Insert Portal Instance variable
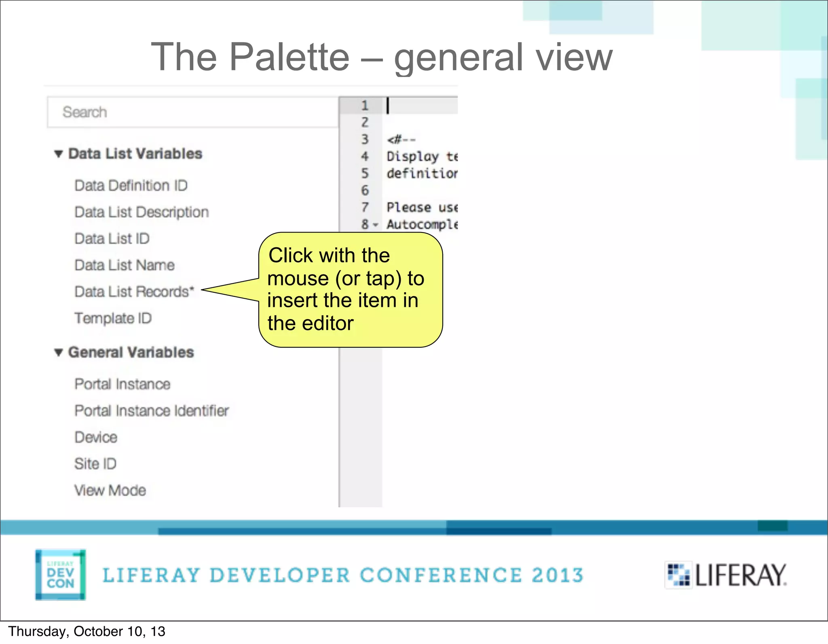Screen dimensions: 828x644 point(122,384)
